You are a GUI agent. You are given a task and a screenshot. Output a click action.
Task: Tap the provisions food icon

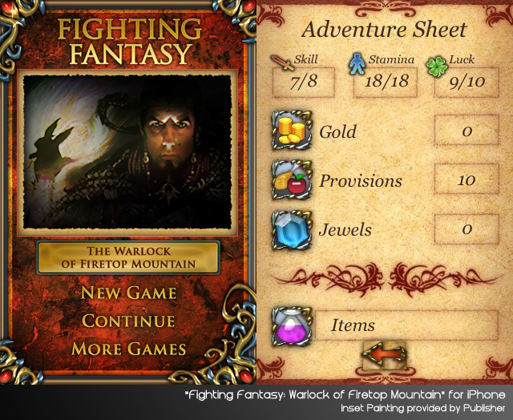pyautogui.click(x=292, y=180)
